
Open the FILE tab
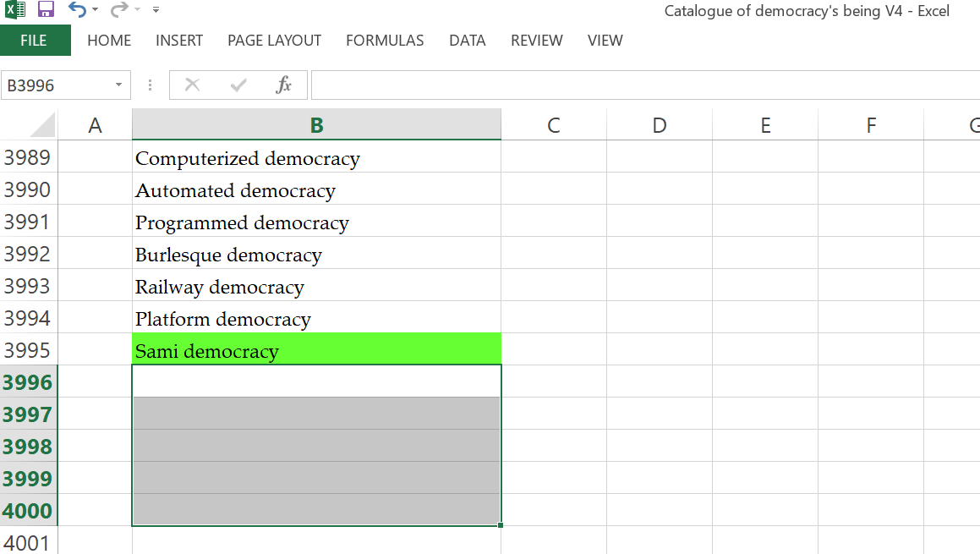pos(34,41)
